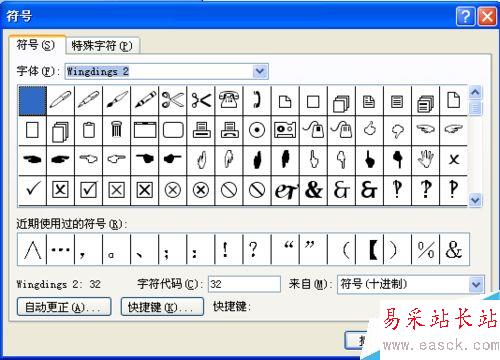Click the symbol grid scroll up arrow
This screenshot has width=500, height=360.
point(475,92)
